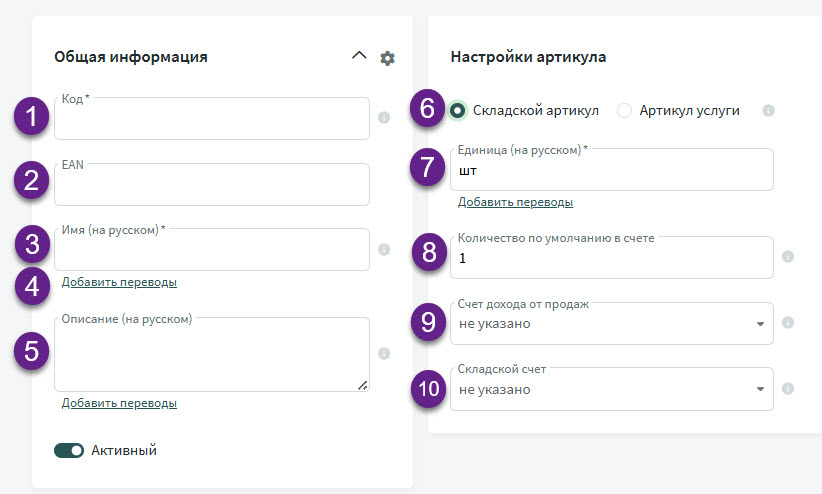The width and height of the screenshot is (822, 494).
Task: Click the info icon next to the Описание textarea
Action: click(x=384, y=353)
